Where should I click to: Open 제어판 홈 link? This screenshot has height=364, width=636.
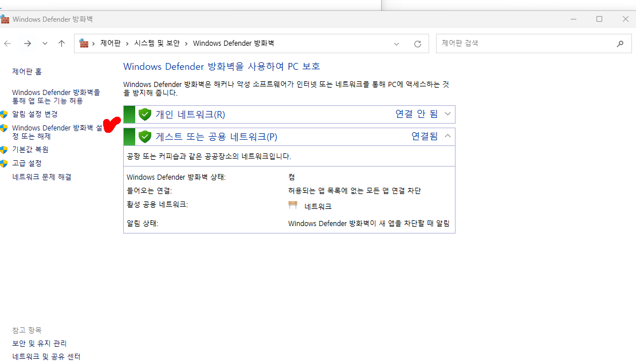(27, 72)
